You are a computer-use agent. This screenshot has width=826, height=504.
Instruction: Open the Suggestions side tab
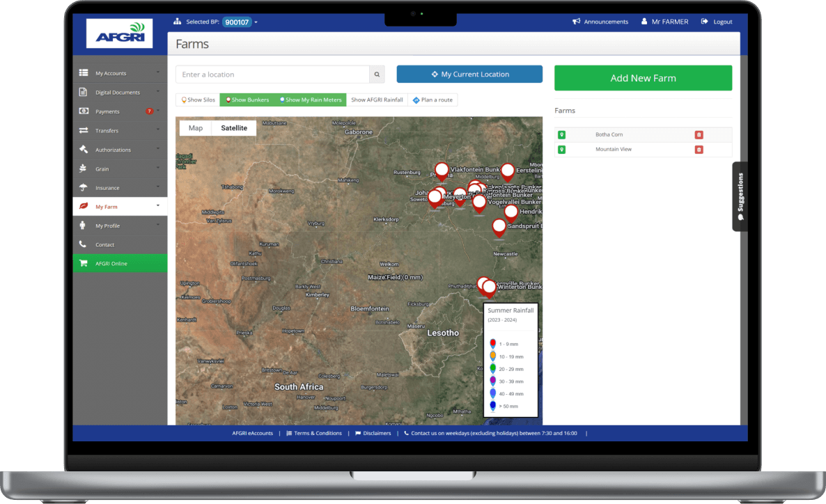[740, 196]
